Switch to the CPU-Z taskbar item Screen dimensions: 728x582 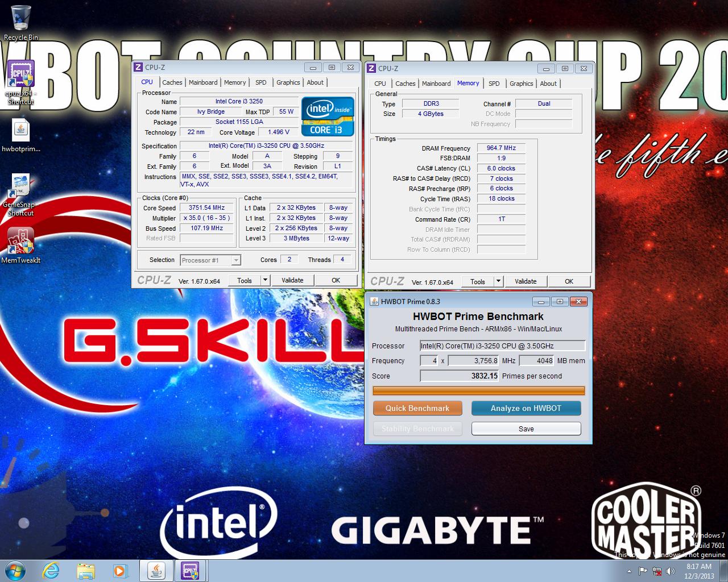pyautogui.click(x=190, y=571)
